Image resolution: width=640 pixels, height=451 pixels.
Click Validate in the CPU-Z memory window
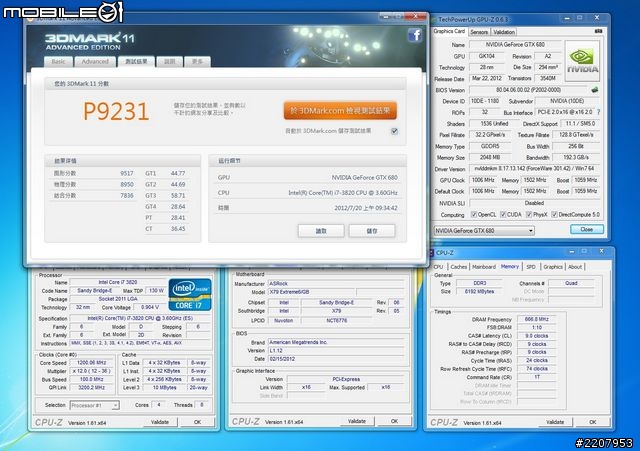tap(555, 422)
